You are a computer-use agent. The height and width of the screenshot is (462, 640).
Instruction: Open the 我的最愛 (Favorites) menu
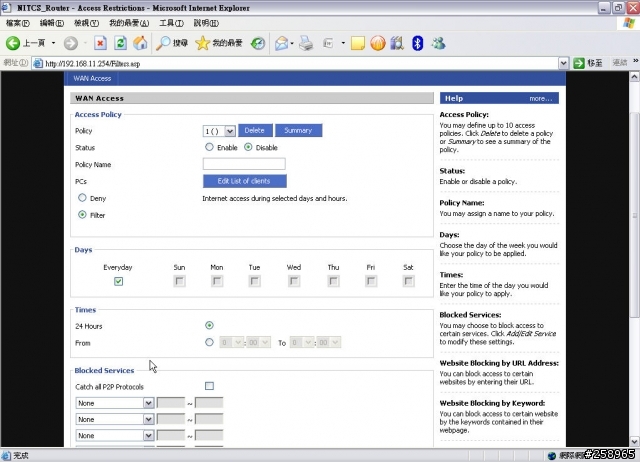coord(129,23)
